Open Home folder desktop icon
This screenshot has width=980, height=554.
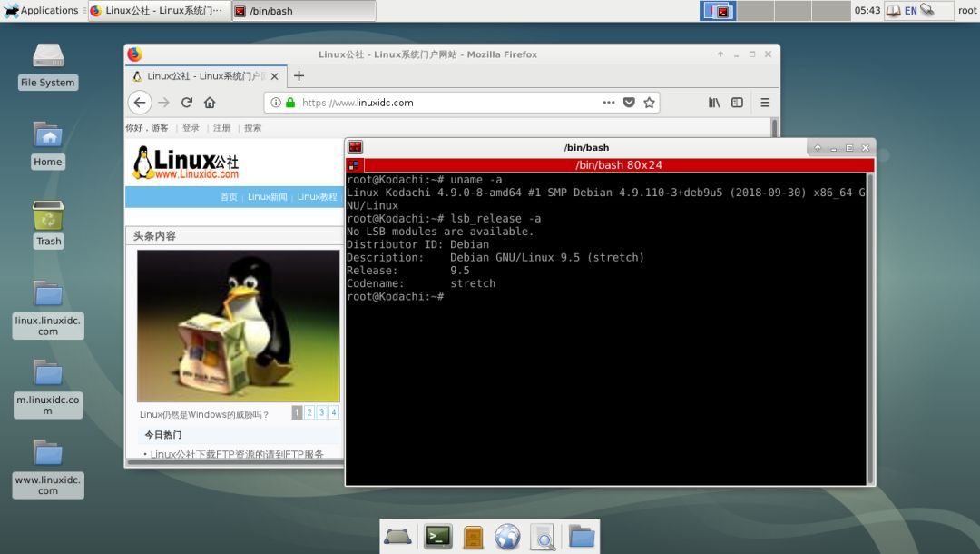(47, 145)
